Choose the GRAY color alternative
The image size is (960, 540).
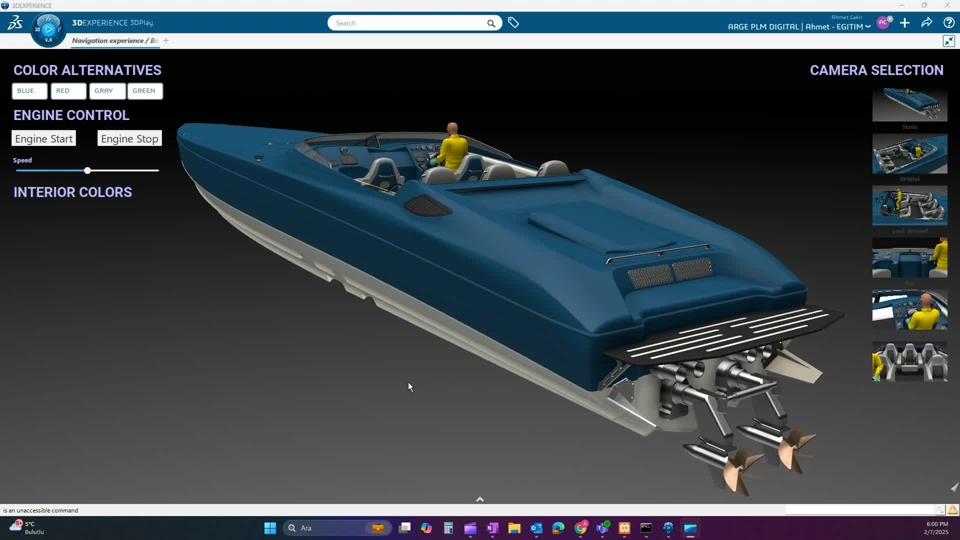click(107, 91)
